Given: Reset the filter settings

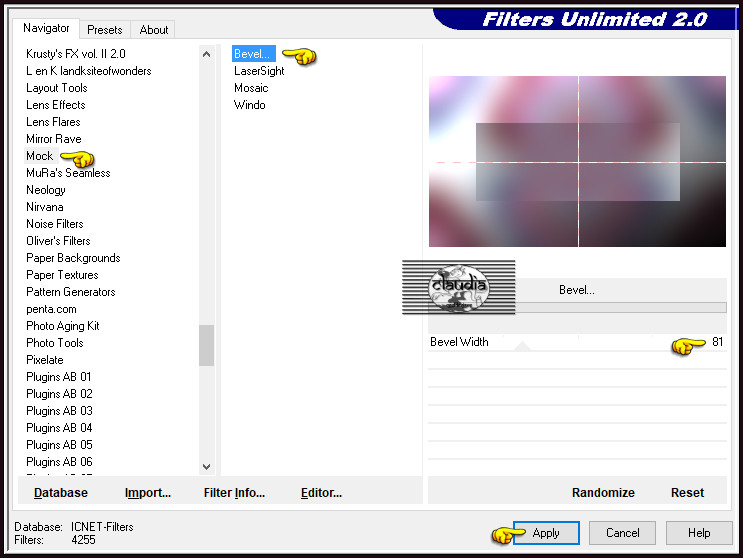Looking at the screenshot, I should point(688,493).
